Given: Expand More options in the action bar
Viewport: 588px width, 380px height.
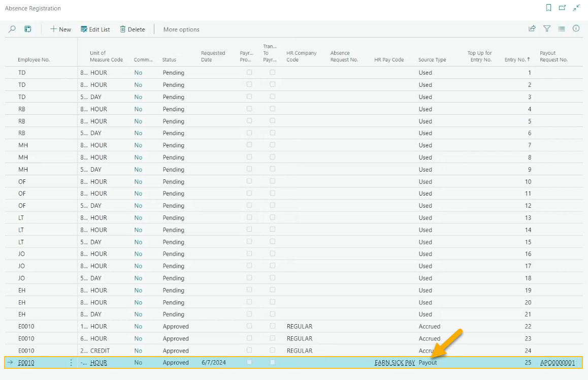Looking at the screenshot, I should 181,29.
